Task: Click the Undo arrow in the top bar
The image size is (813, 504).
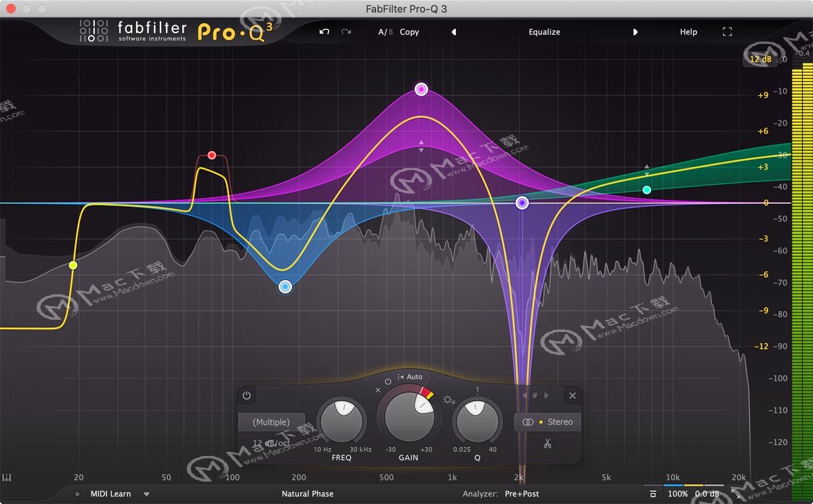Action: (x=325, y=32)
